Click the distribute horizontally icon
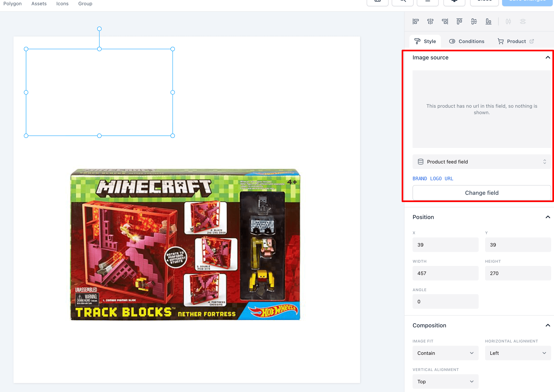 coord(508,21)
